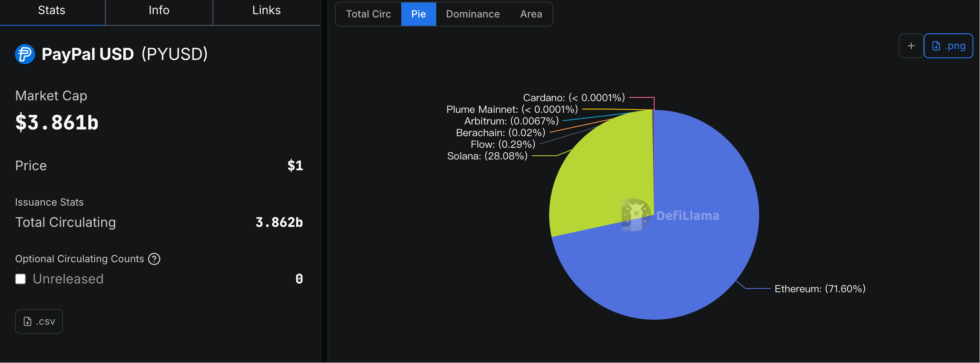Viewport: 980px width, 363px height.
Task: Download data with the .csv button
Action: pos(39,321)
